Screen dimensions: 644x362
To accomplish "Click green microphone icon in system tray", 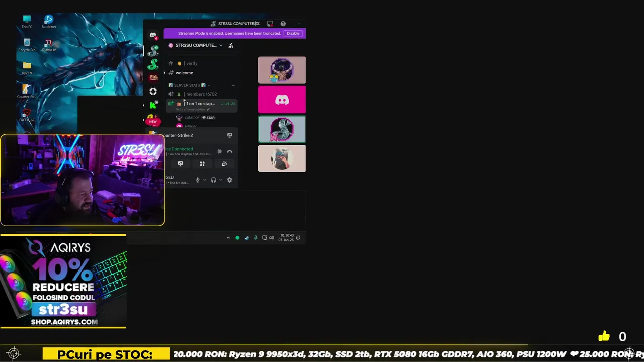I will point(256,238).
